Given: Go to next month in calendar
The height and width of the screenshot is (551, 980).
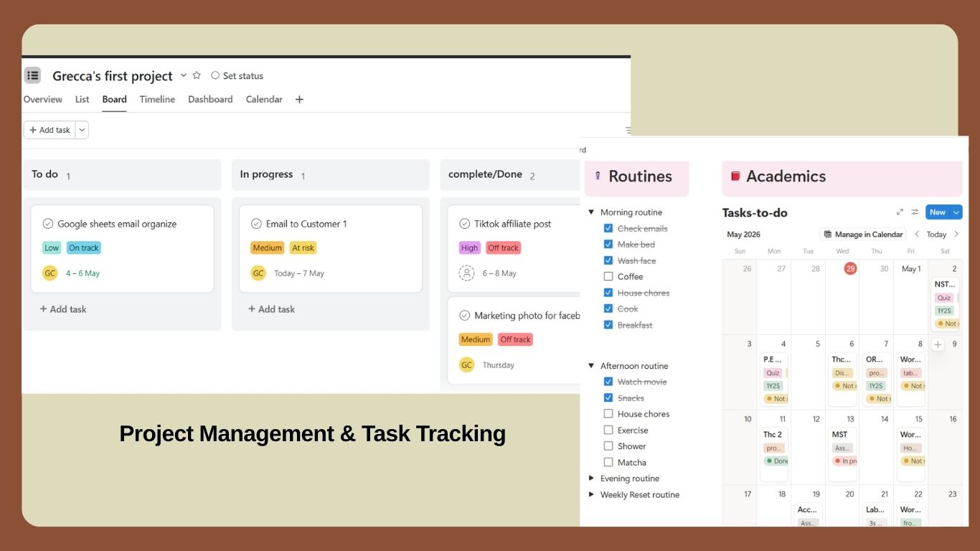Looking at the screenshot, I should pyautogui.click(x=956, y=235).
